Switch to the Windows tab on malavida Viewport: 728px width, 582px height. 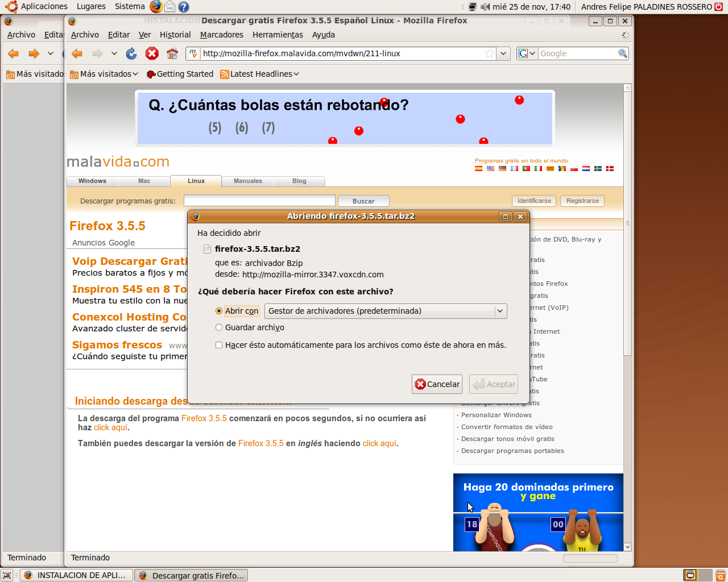[92, 181]
